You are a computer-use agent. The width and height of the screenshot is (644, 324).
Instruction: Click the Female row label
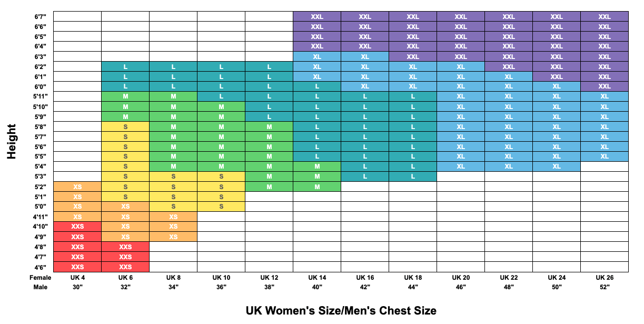click(x=41, y=278)
